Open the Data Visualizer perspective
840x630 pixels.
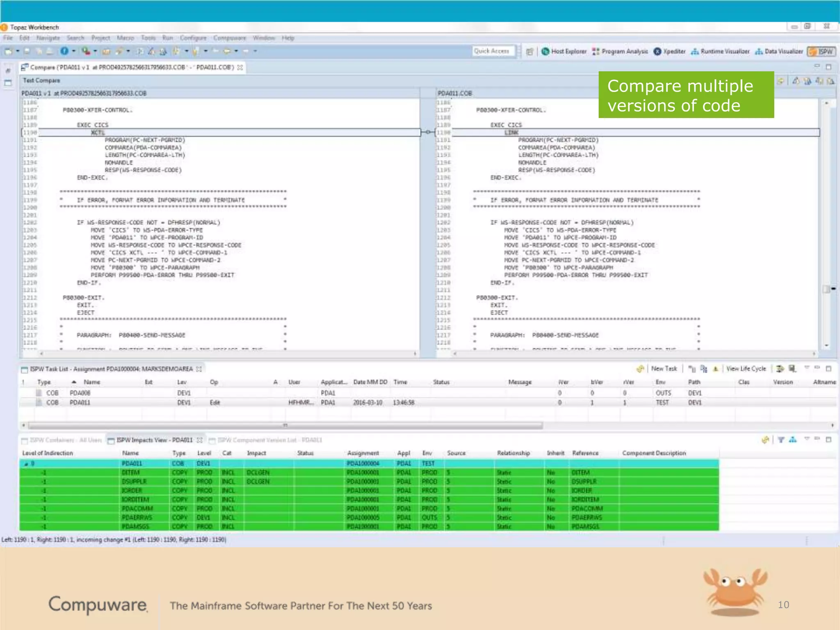pos(779,51)
